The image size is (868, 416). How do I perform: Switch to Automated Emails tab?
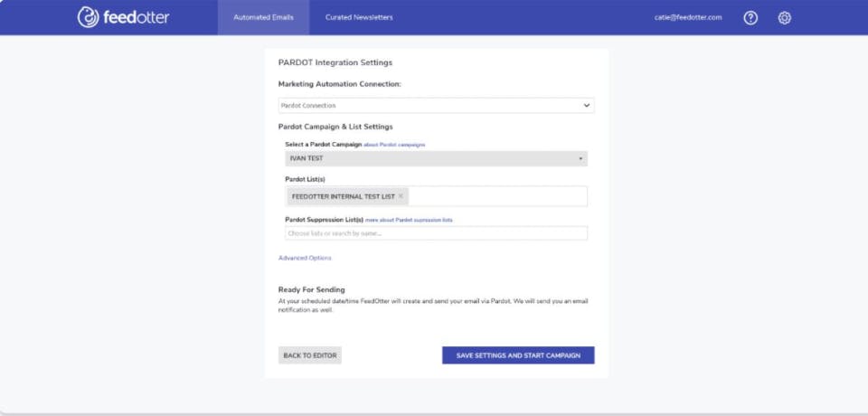click(263, 18)
